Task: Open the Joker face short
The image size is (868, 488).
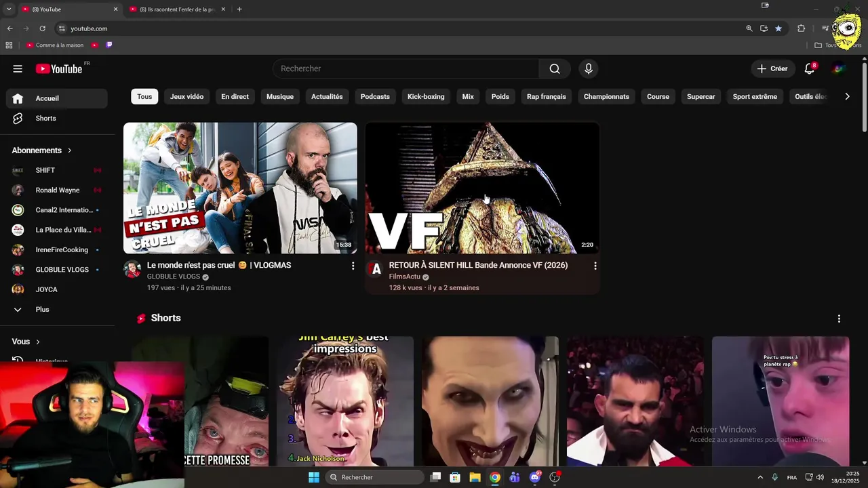Action: [490, 401]
